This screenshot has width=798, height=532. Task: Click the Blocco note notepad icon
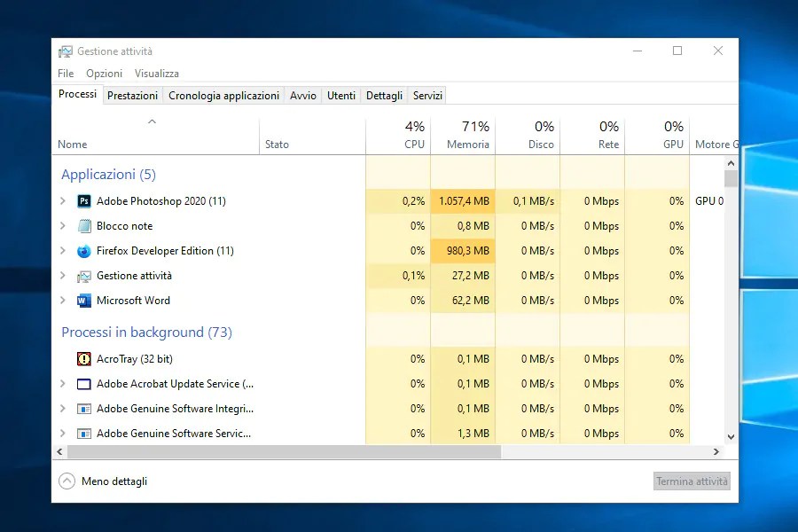click(84, 226)
